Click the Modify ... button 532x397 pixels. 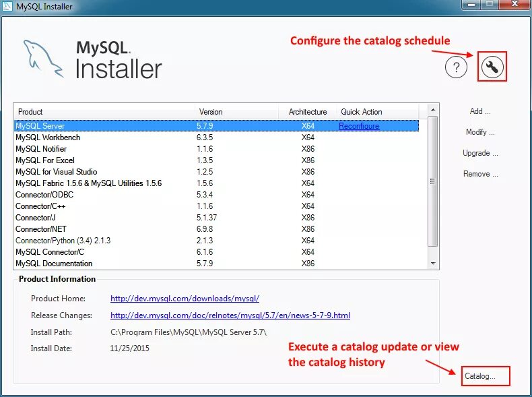(x=479, y=132)
